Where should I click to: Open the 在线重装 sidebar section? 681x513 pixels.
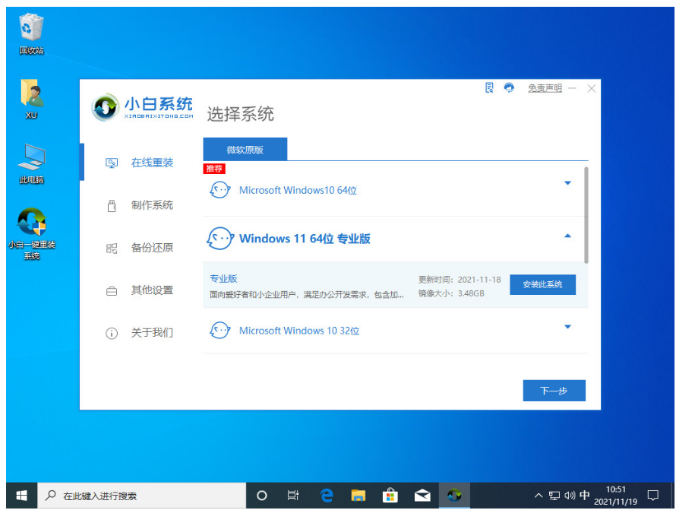coord(151,162)
